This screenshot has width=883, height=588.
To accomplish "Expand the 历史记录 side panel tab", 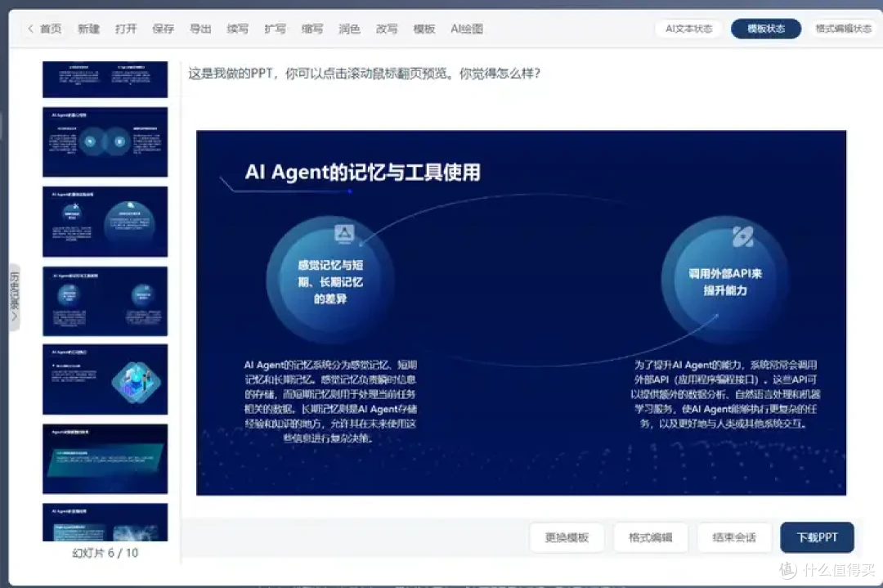I will point(15,297).
